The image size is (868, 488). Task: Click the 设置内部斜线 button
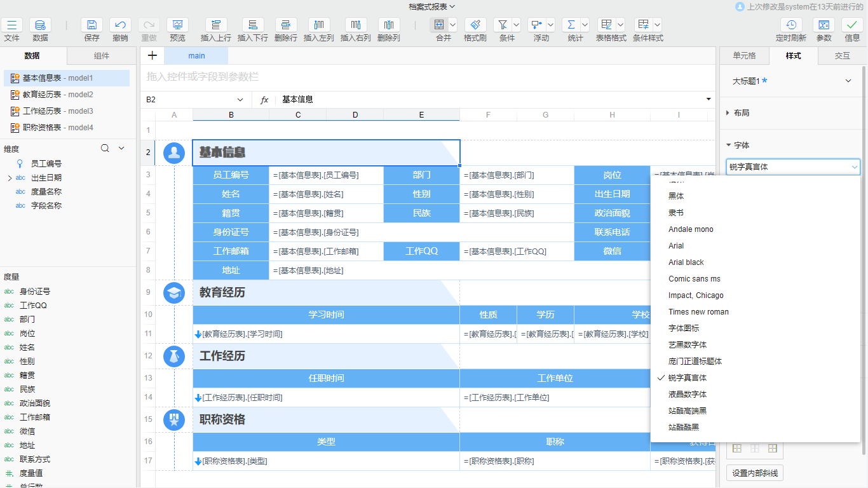pos(754,473)
